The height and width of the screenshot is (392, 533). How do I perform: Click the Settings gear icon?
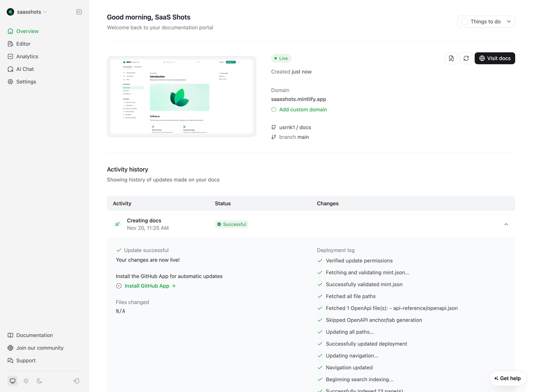click(11, 82)
